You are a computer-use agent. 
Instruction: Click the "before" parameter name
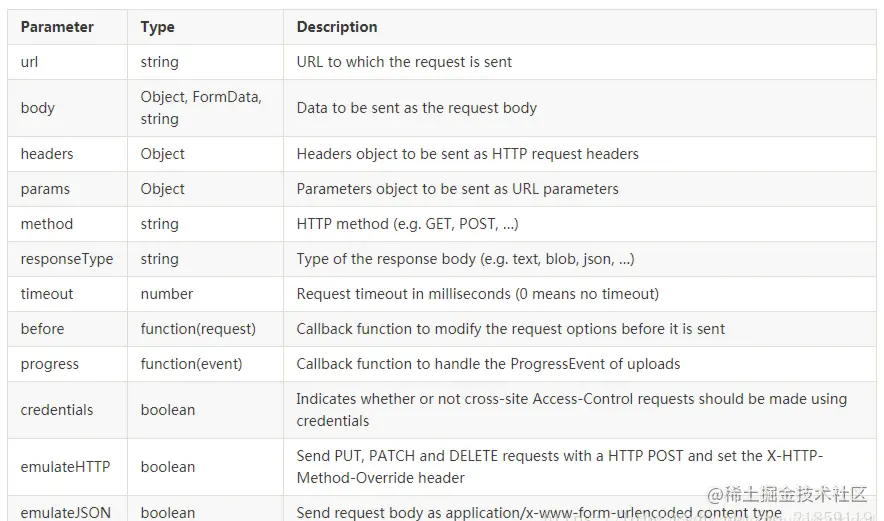(x=42, y=329)
